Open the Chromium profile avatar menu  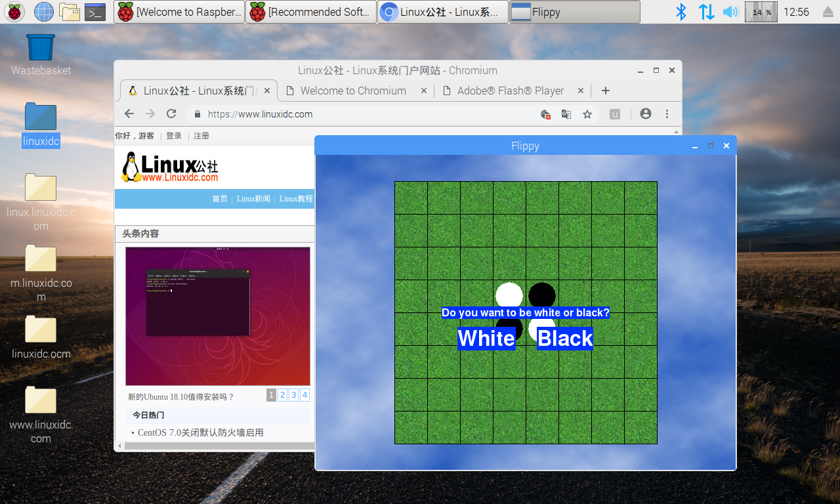(646, 114)
